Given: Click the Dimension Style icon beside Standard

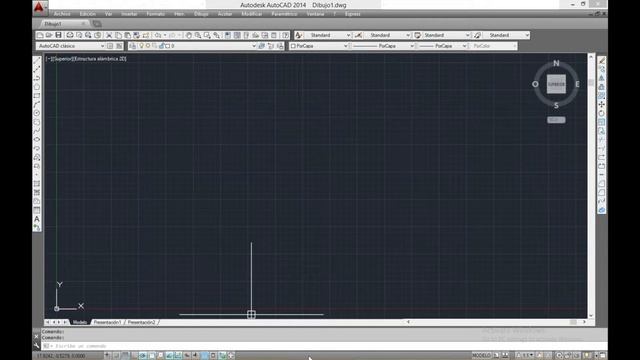Looking at the screenshot, I should [358, 36].
